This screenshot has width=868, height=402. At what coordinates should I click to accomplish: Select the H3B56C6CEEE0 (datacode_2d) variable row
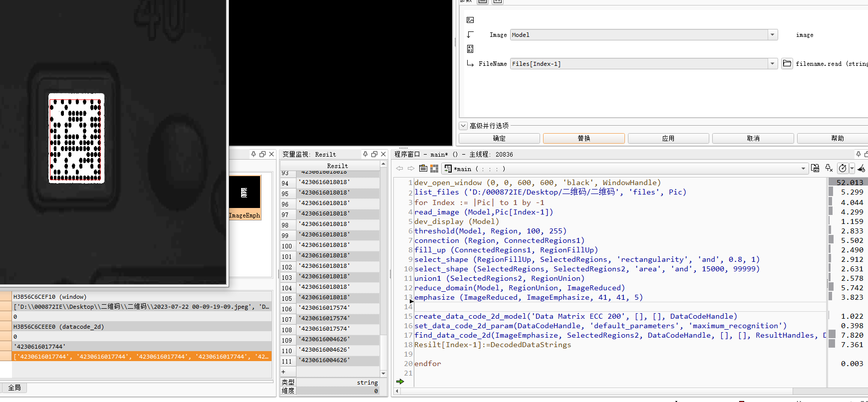tap(142, 326)
